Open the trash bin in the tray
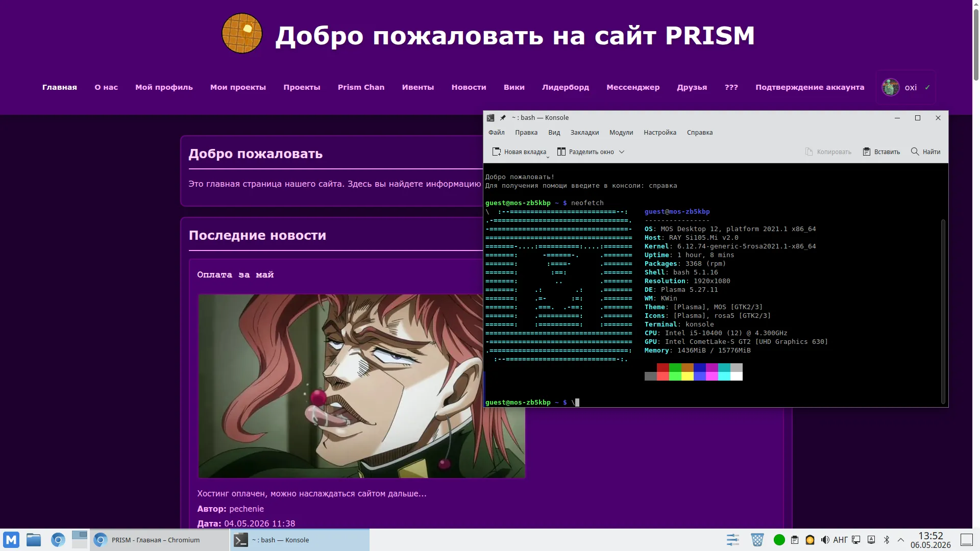This screenshot has width=980, height=551. pos(757,540)
